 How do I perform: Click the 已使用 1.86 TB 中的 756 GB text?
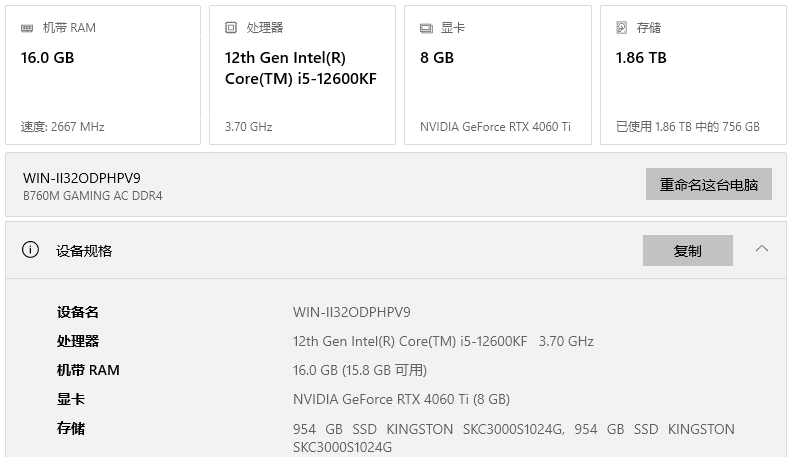click(687, 127)
